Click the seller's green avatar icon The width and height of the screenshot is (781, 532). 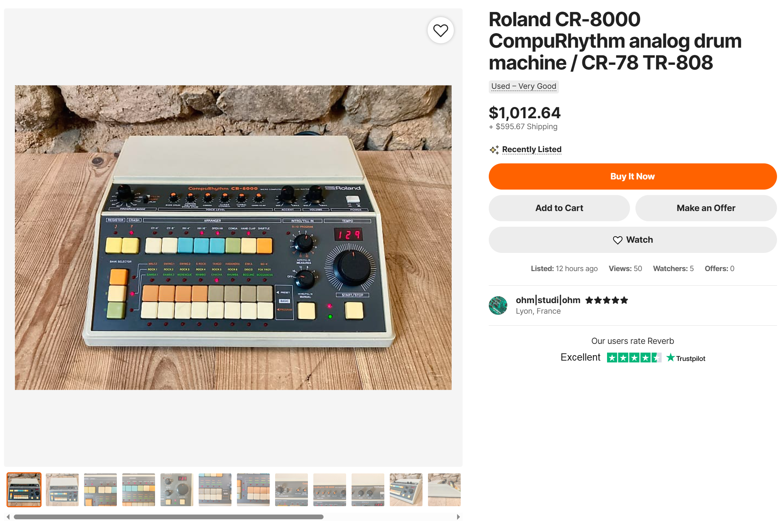[x=498, y=305]
